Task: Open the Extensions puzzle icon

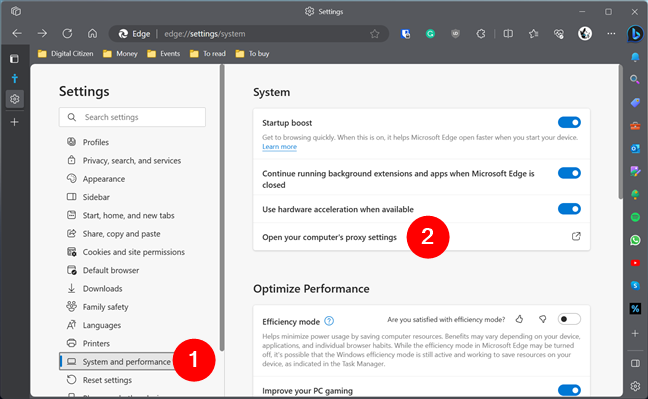Action: click(481, 34)
